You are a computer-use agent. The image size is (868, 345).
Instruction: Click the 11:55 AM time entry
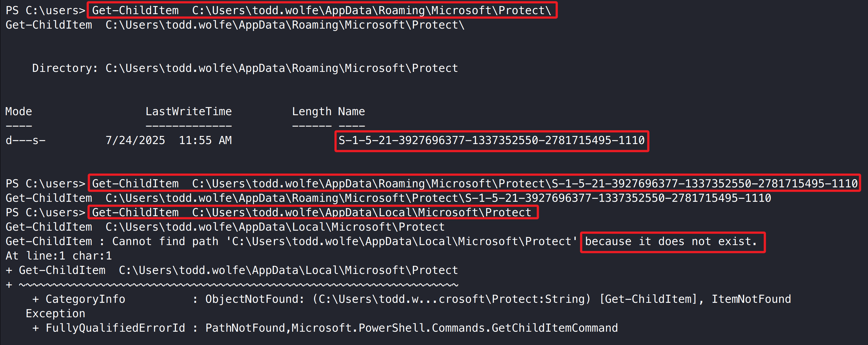(x=205, y=140)
